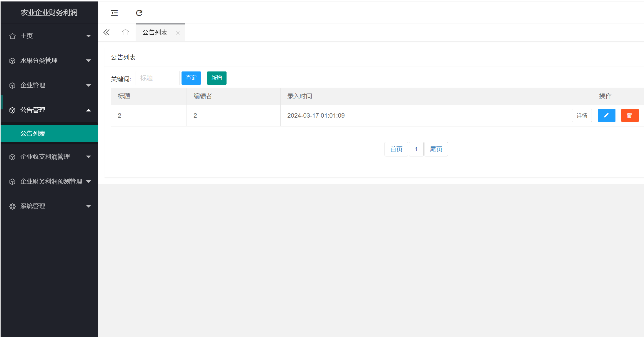Click the 查询 search button
The width and height of the screenshot is (644, 337).
click(191, 78)
